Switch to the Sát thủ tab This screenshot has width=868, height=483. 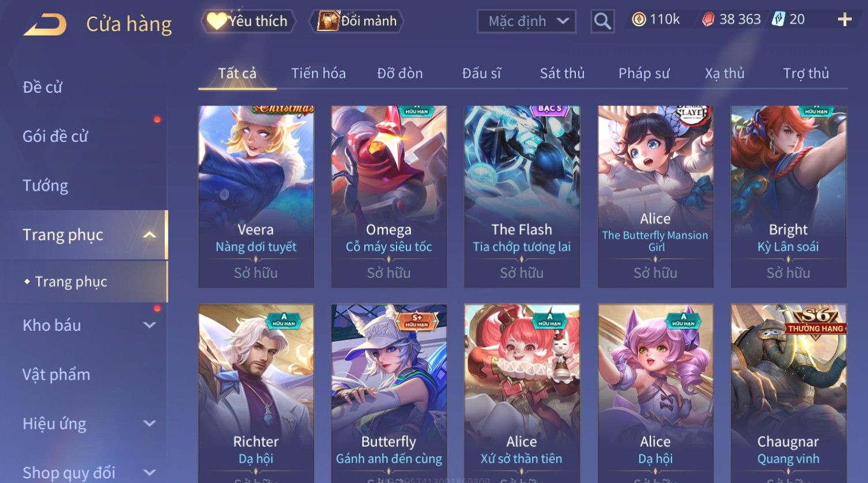pyautogui.click(x=562, y=73)
